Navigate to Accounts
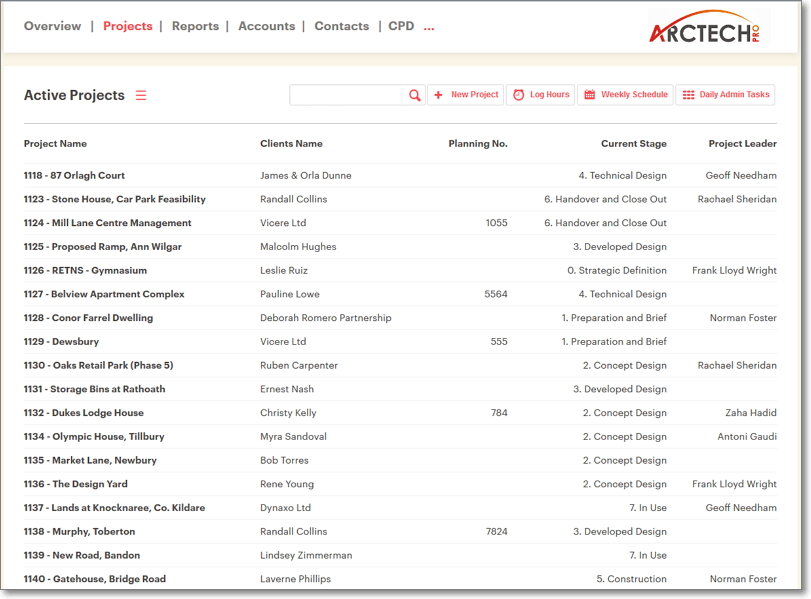This screenshot has width=811, height=599. tap(266, 27)
